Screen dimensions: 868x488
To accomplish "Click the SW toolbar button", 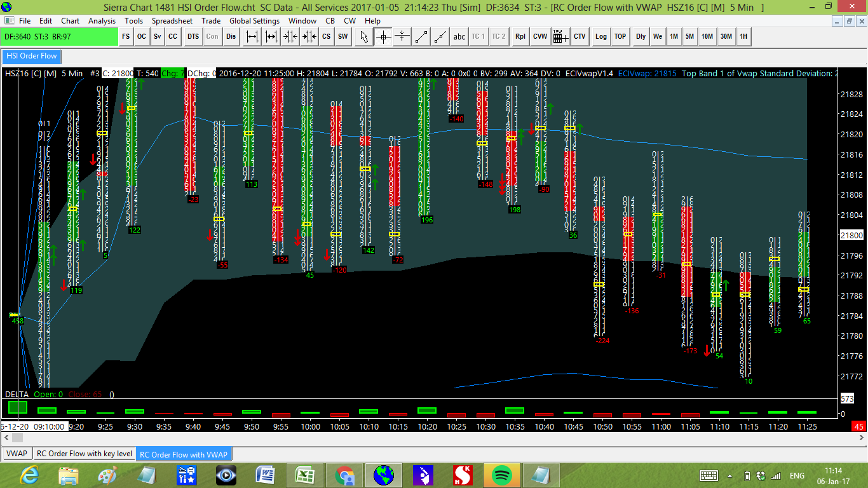I will point(342,37).
